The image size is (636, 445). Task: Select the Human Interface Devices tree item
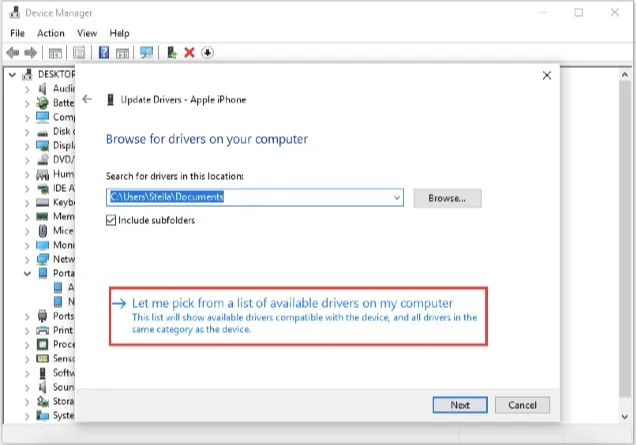pyautogui.click(x=63, y=174)
